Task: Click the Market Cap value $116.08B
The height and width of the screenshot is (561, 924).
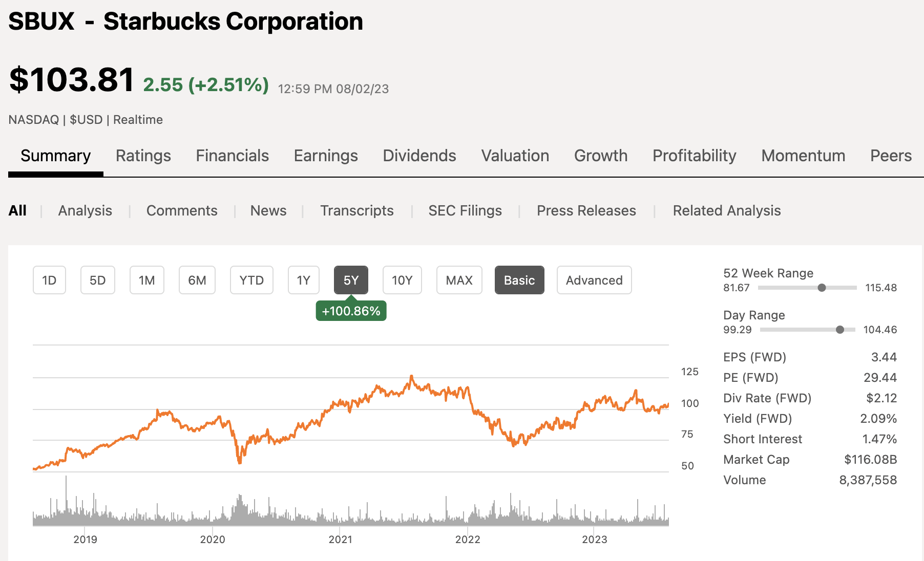Action: point(870,460)
